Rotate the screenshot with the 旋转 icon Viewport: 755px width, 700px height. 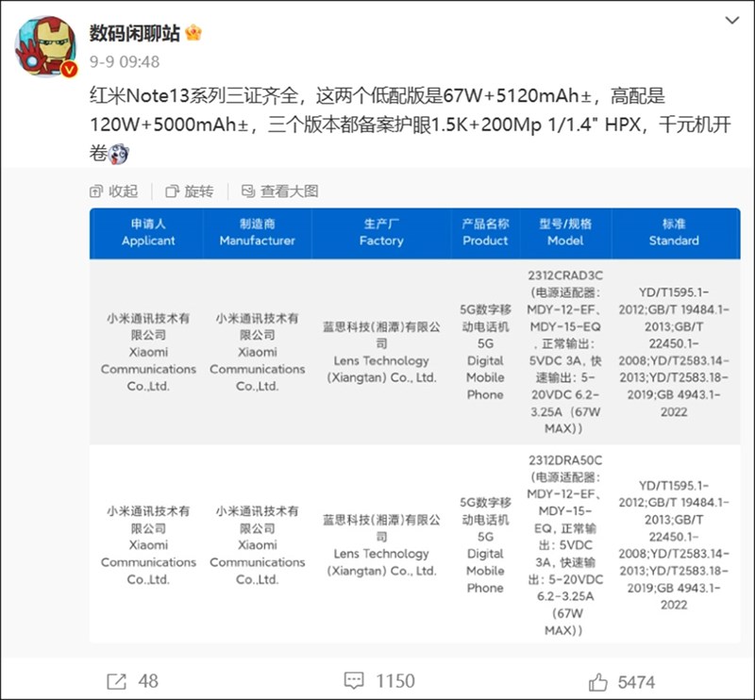(x=173, y=191)
